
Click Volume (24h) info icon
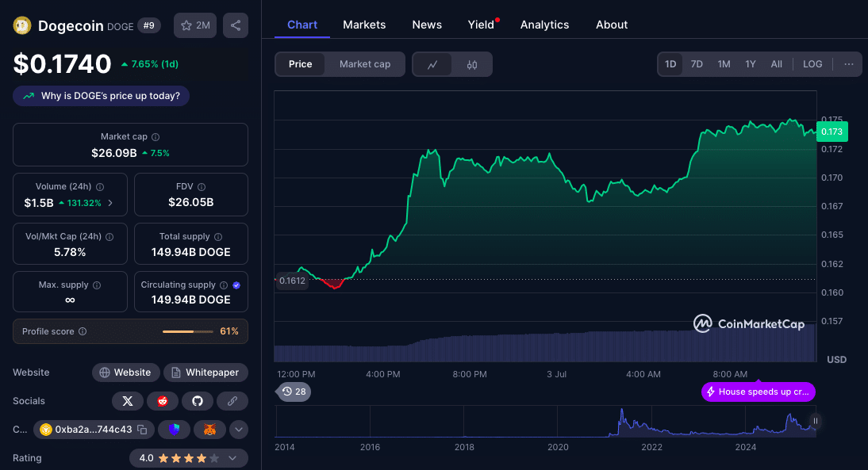pyautogui.click(x=100, y=187)
